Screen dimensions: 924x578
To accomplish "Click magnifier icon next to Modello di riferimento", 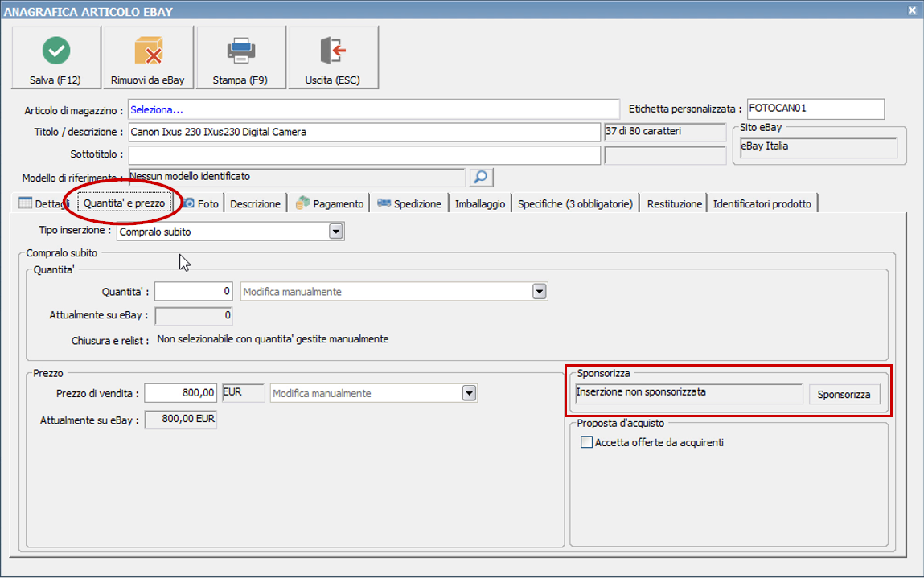I will pos(481,177).
